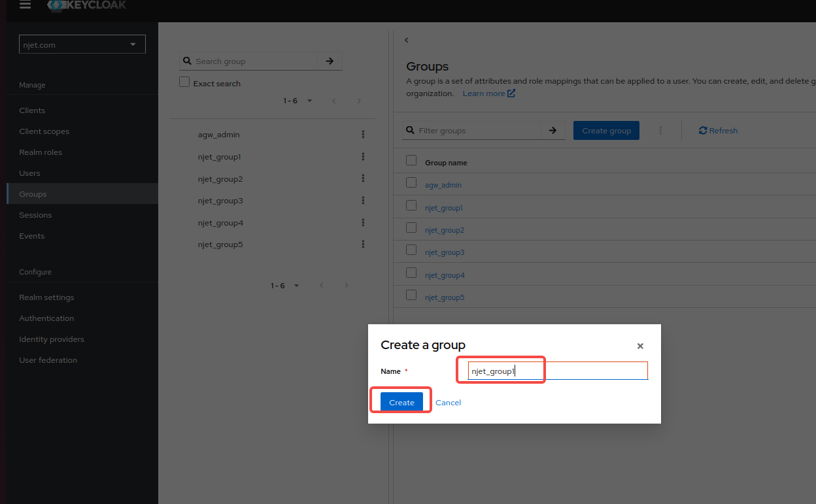The height and width of the screenshot is (504, 816).
Task: Open the toolbar kebab actions menu
Action: pos(660,131)
